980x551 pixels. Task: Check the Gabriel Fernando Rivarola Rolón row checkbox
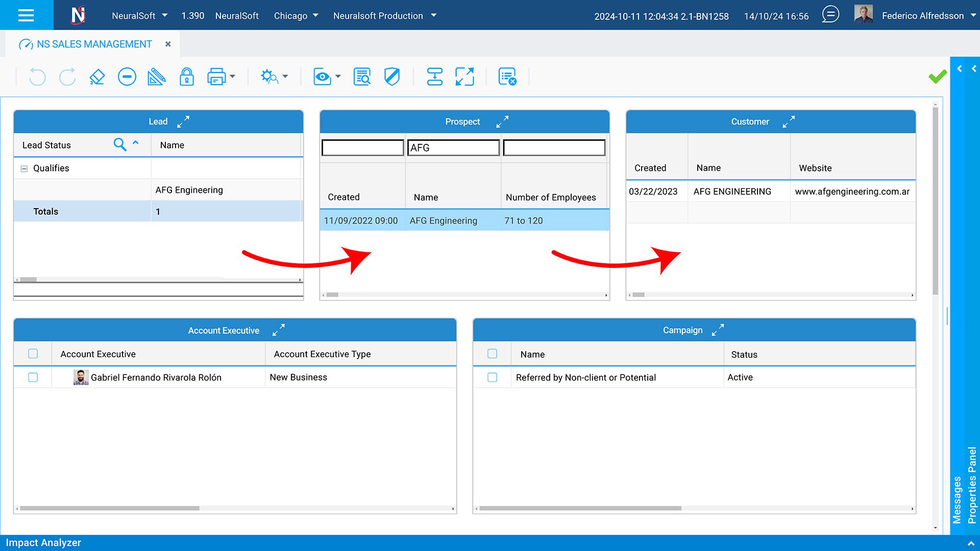[x=33, y=378]
